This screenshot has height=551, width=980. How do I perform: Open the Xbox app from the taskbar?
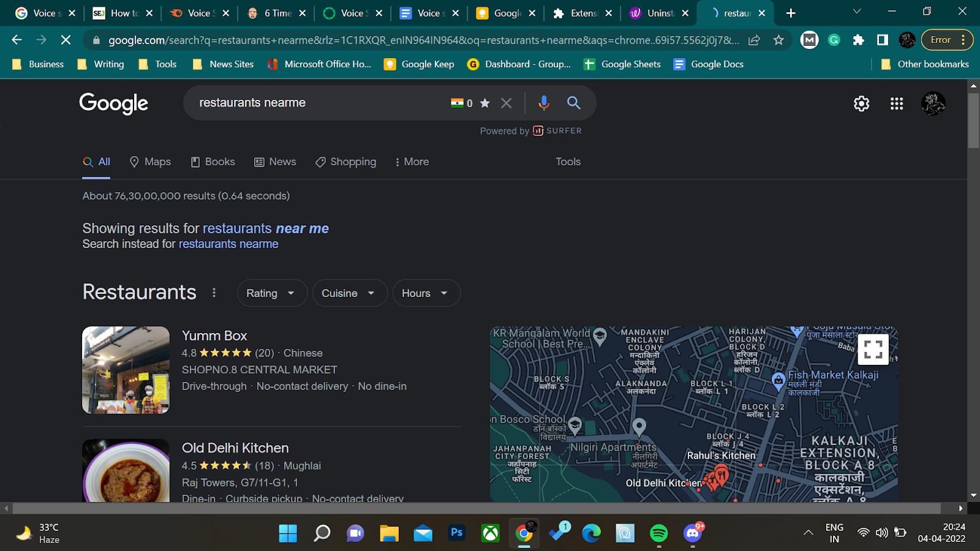pos(490,533)
